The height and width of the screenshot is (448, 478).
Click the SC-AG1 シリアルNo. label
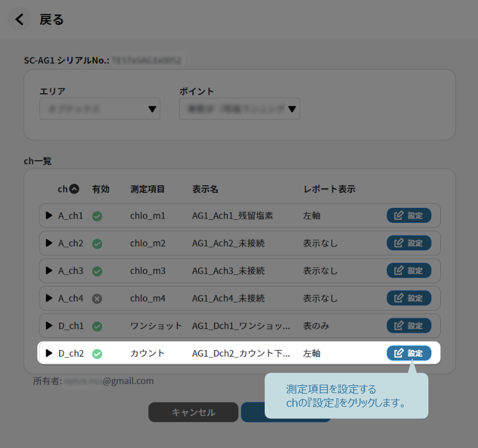pos(66,60)
